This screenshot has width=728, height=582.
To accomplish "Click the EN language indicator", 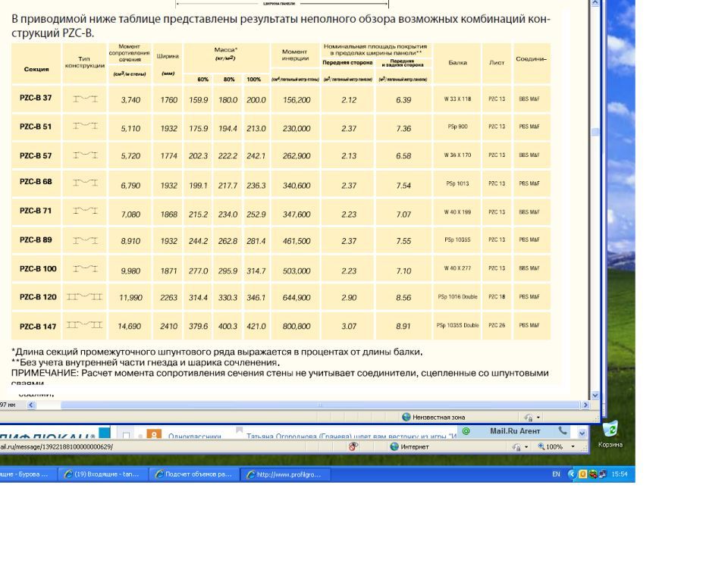I will (556, 474).
